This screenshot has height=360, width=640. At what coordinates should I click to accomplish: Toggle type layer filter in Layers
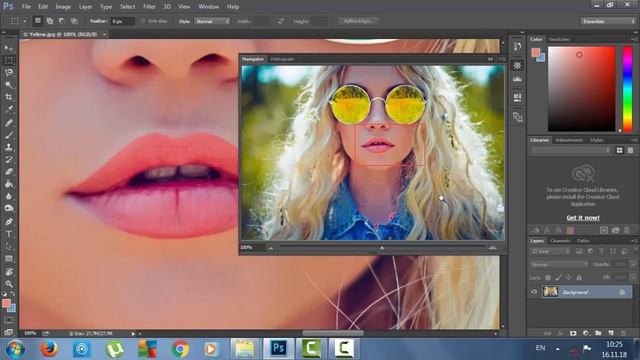tap(601, 251)
